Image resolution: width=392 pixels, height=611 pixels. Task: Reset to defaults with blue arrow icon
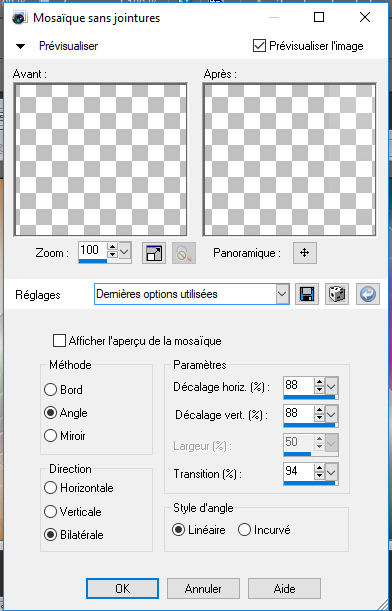367,294
